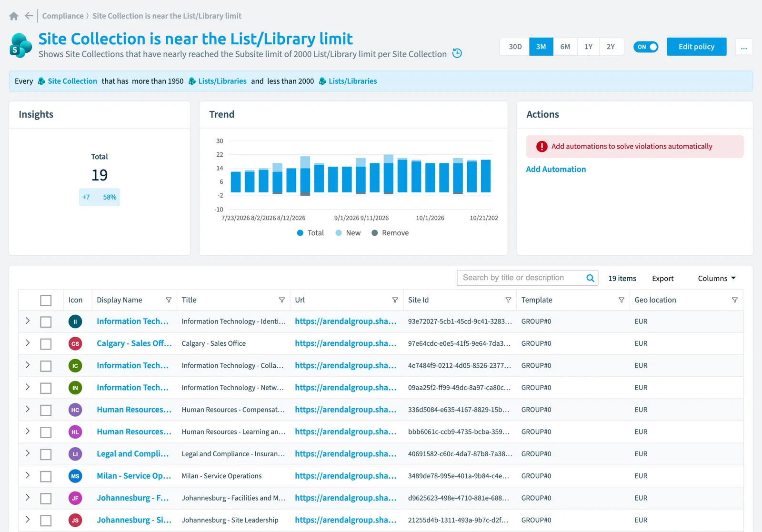Check the Calgary - Sales Office row
762x532 pixels.
click(x=46, y=344)
